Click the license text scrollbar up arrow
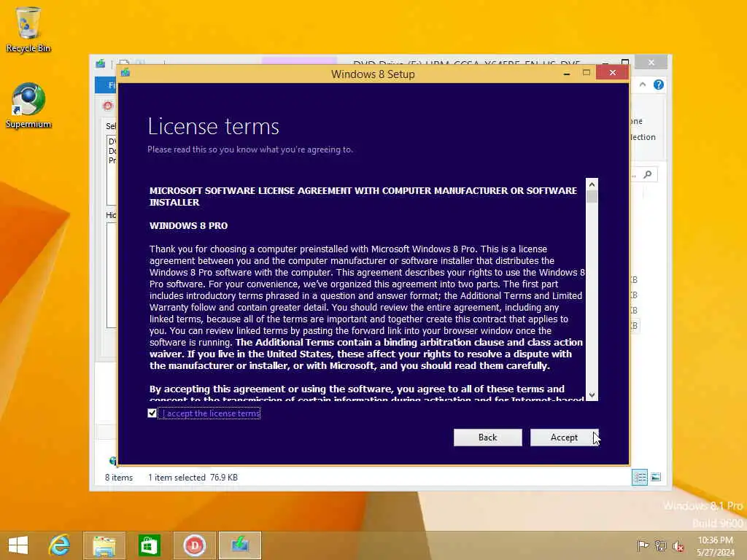The image size is (747, 560). [592, 184]
